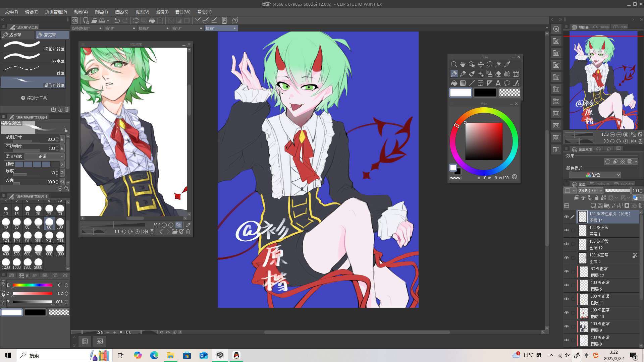Image resolution: width=644 pixels, height=362 pixels.
Task: Select the Balloon speech bubble tool
Action: (x=507, y=83)
